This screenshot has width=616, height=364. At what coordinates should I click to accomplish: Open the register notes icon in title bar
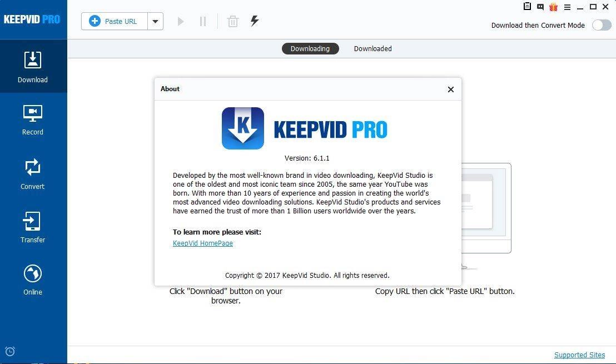(x=527, y=6)
